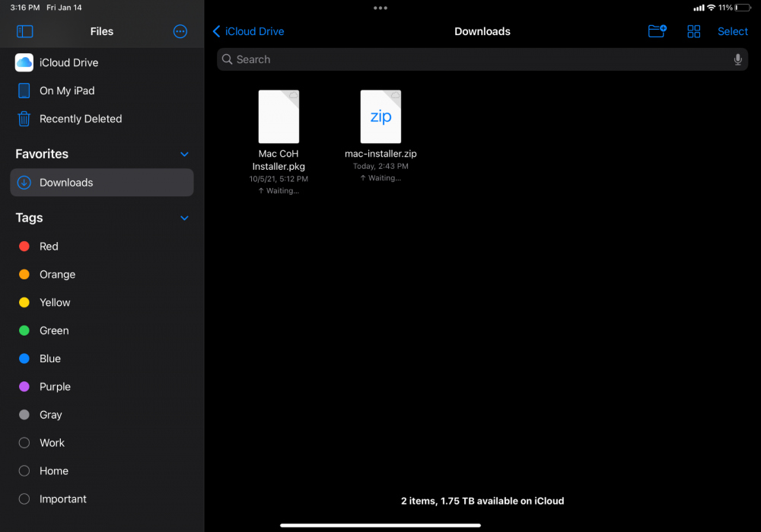Screen dimensions: 761x532
Task: Filter by the Green tag
Action: 54,330
